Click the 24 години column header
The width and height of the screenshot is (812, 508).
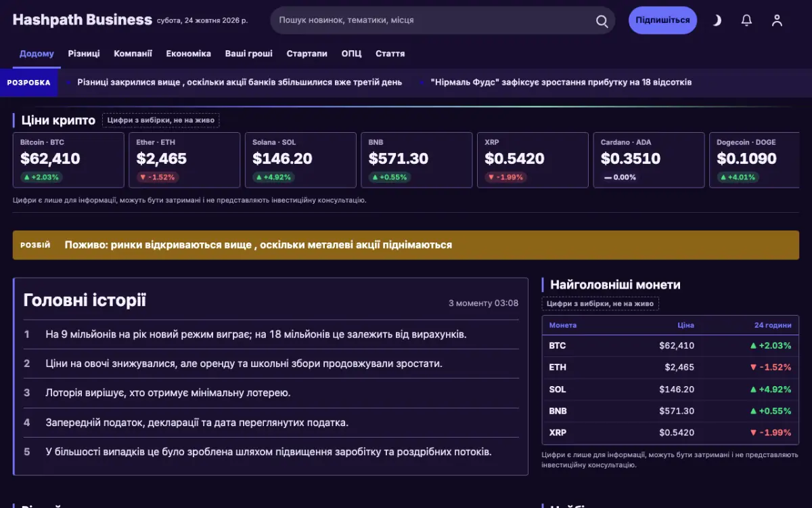(x=773, y=325)
